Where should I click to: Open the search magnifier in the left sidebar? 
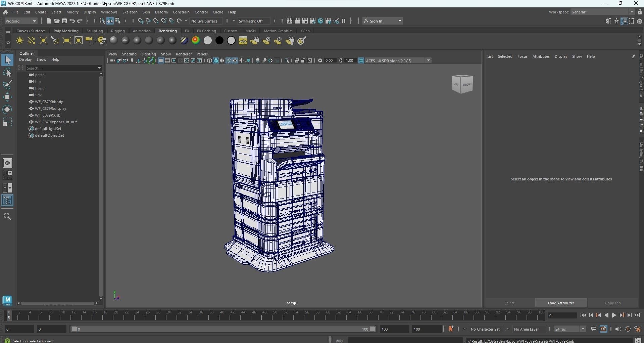point(7,216)
